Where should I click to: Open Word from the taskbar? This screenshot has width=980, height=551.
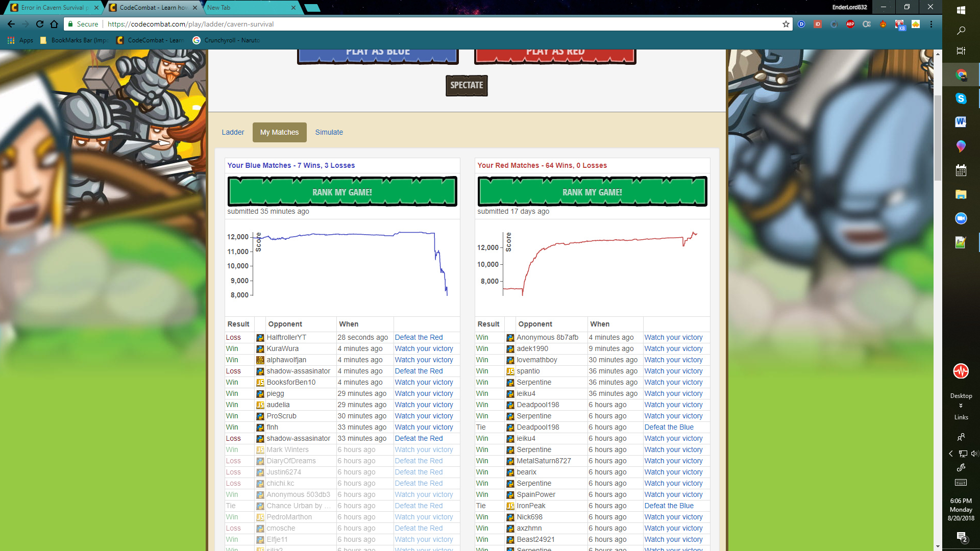(961, 121)
